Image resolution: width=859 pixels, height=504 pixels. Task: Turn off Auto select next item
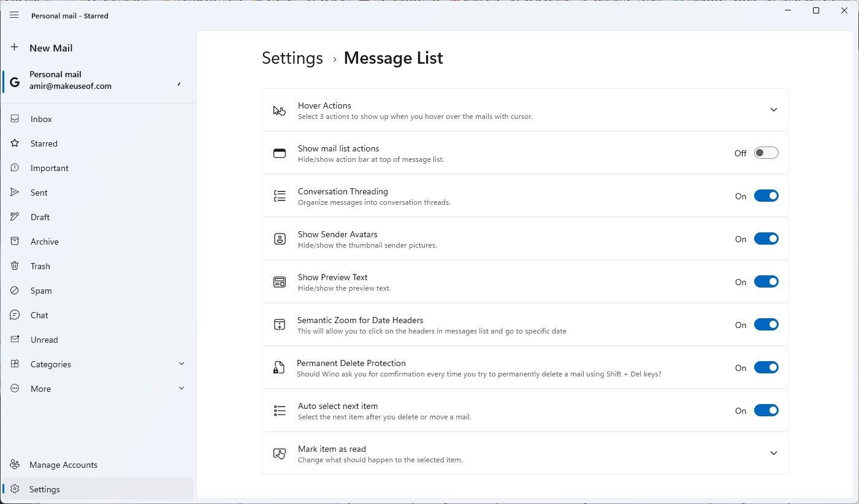(x=766, y=411)
